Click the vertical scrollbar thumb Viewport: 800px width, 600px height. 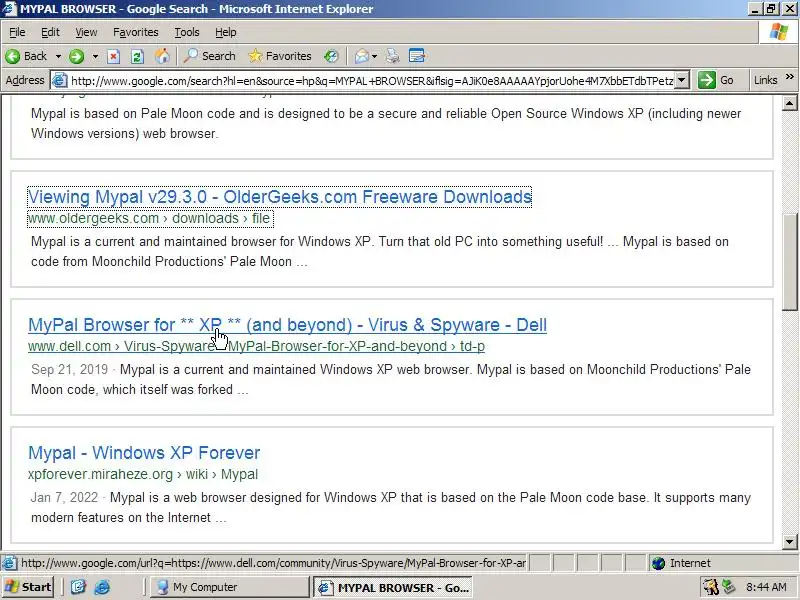(x=790, y=262)
